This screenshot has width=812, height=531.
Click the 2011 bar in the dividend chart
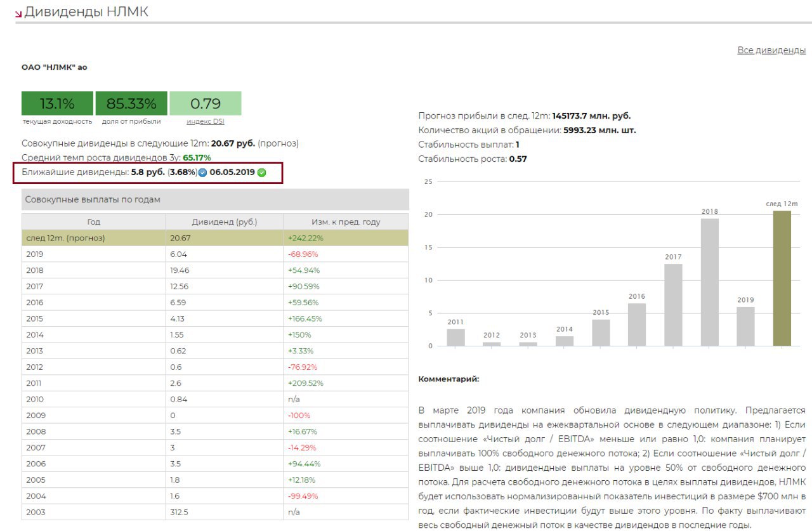click(455, 338)
